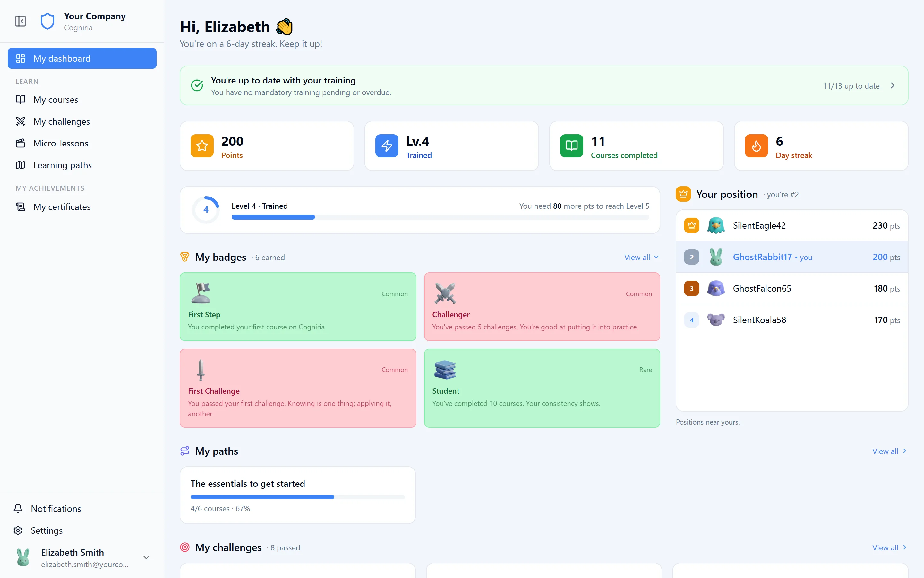The width and height of the screenshot is (924, 578).
Task: Click the target icon next to My challenges
Action: coord(185,547)
